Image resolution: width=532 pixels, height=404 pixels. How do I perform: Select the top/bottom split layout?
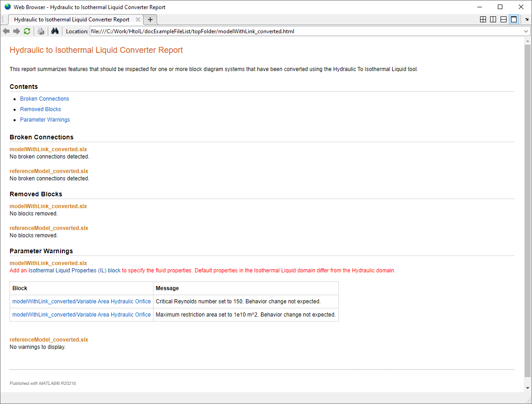pos(503,20)
